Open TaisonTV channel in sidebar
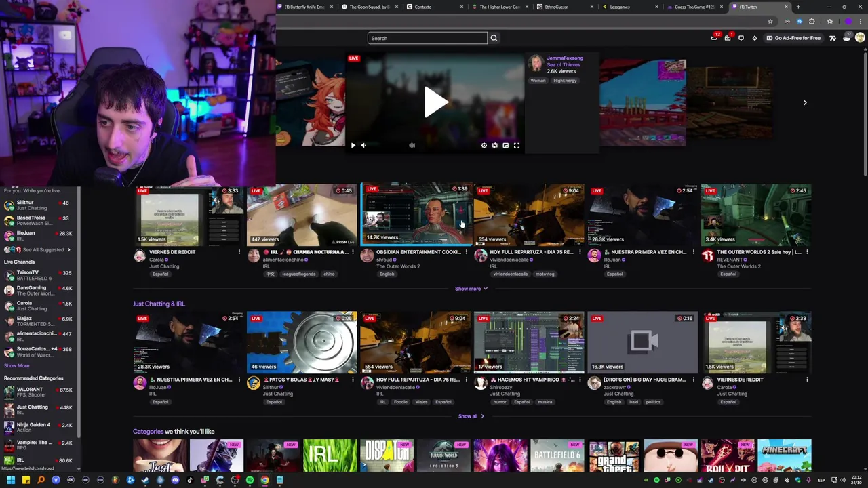The image size is (868, 488). pyautogui.click(x=39, y=275)
